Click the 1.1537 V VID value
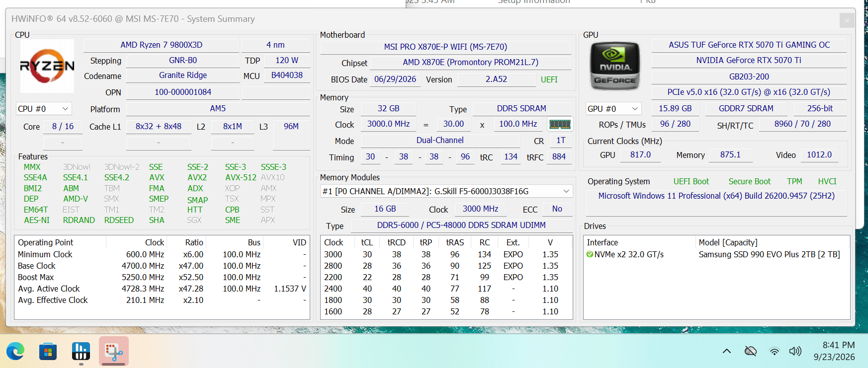Viewport: 868px width, 368px height. coord(290,289)
